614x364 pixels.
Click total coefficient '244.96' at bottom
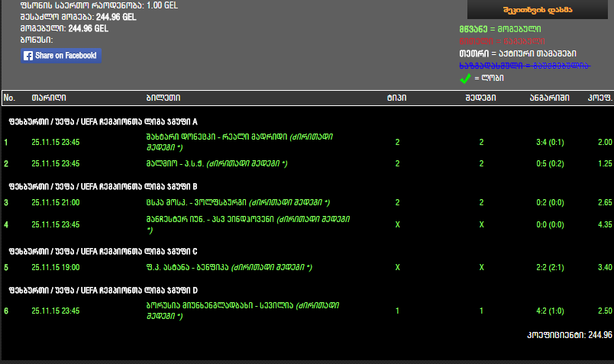pyautogui.click(x=600, y=335)
